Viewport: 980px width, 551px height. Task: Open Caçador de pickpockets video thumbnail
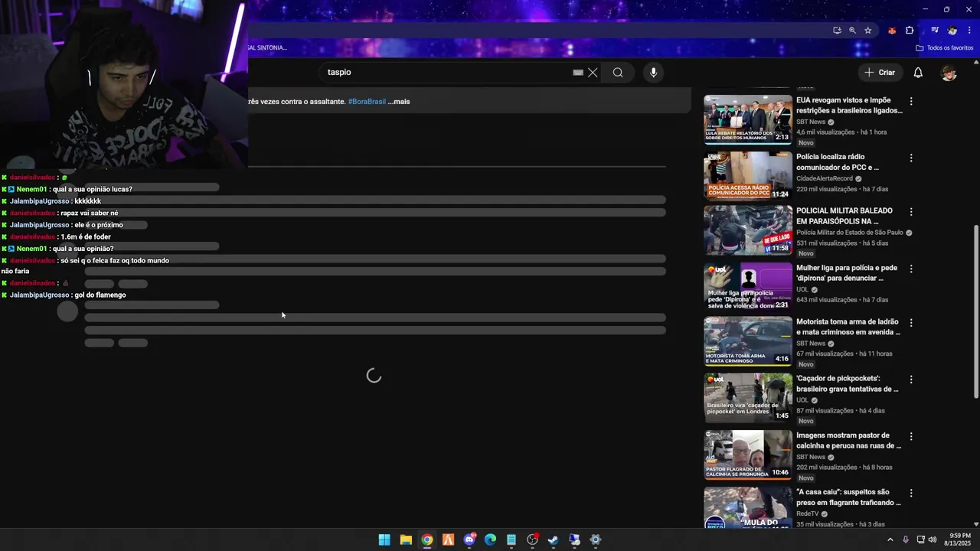(x=748, y=398)
